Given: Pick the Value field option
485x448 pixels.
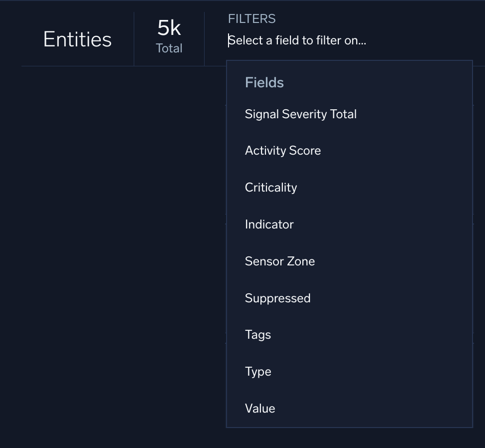Looking at the screenshot, I should pos(259,409).
